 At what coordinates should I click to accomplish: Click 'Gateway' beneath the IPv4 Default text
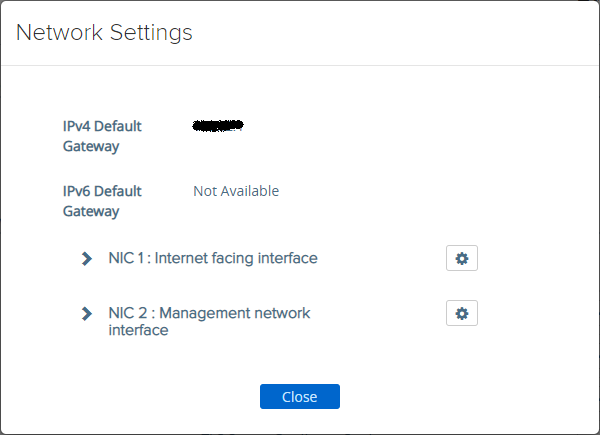click(x=91, y=147)
